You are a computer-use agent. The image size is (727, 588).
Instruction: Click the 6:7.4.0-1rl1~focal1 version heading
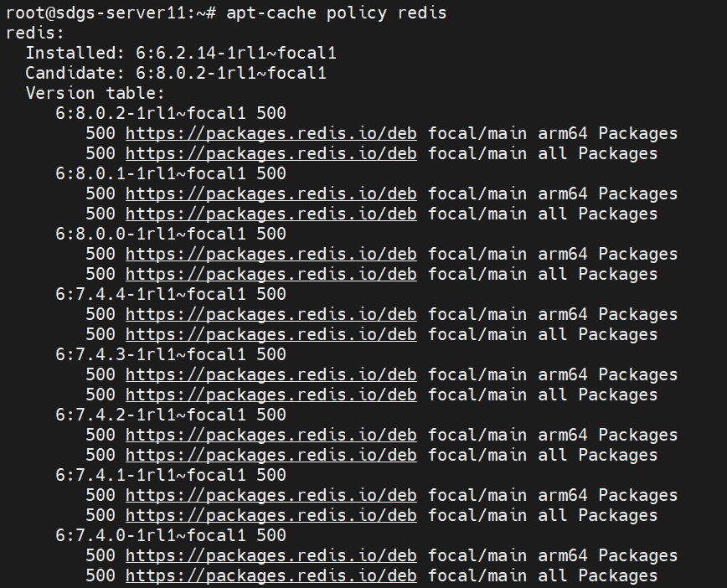pyautogui.click(x=150, y=535)
